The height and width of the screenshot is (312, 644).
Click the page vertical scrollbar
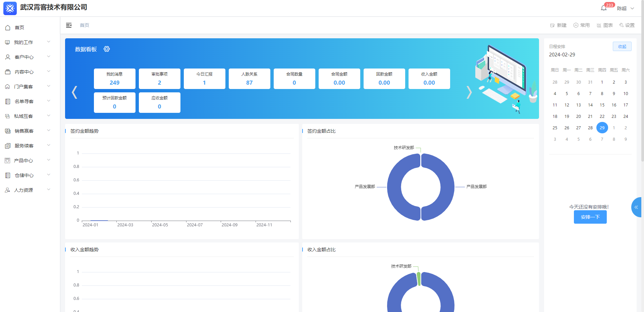pos(642,81)
